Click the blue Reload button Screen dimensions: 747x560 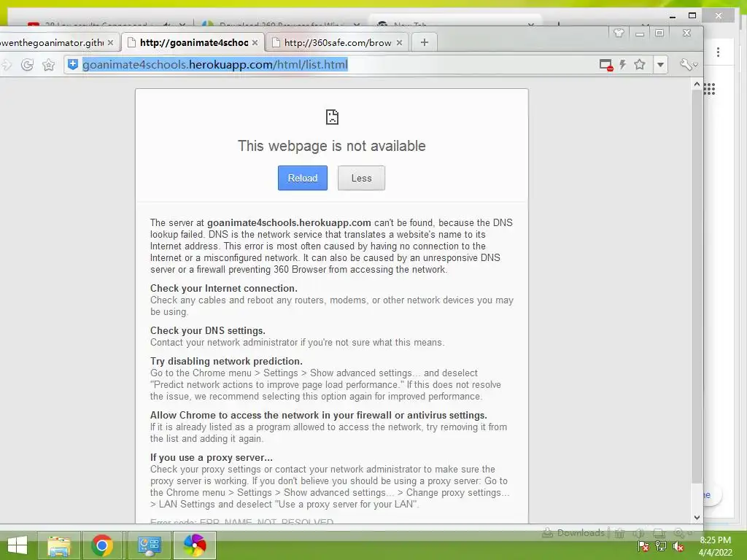click(303, 178)
